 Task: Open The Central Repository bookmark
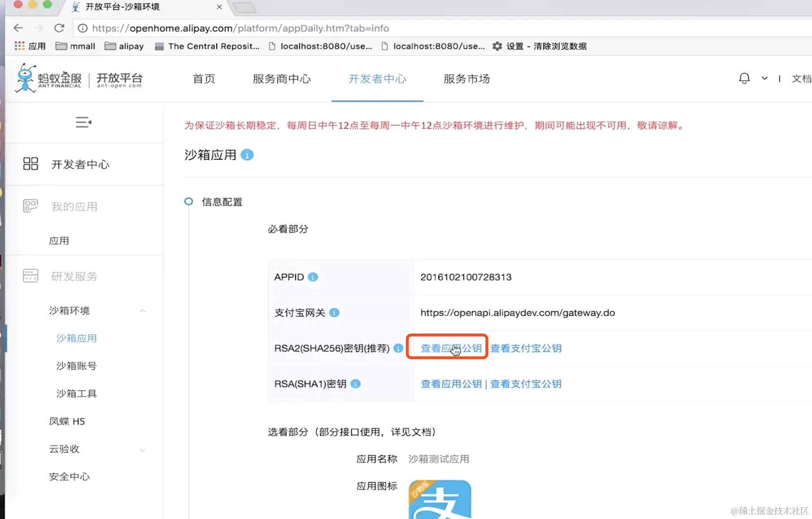[207, 46]
